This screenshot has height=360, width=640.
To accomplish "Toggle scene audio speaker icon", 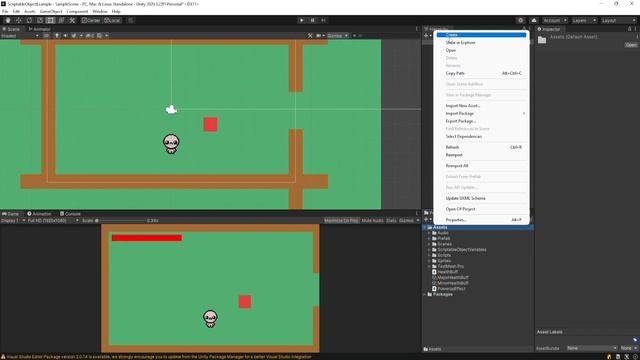I will click(x=65, y=36).
